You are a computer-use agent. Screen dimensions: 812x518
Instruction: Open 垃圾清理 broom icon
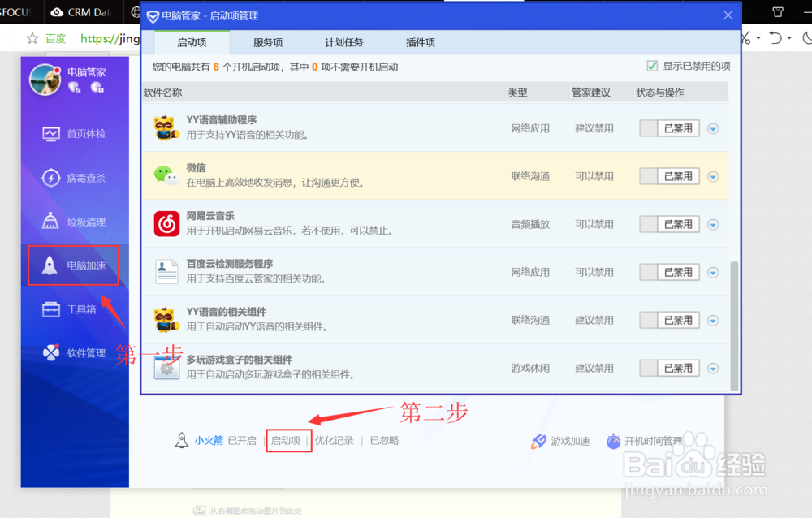point(50,221)
